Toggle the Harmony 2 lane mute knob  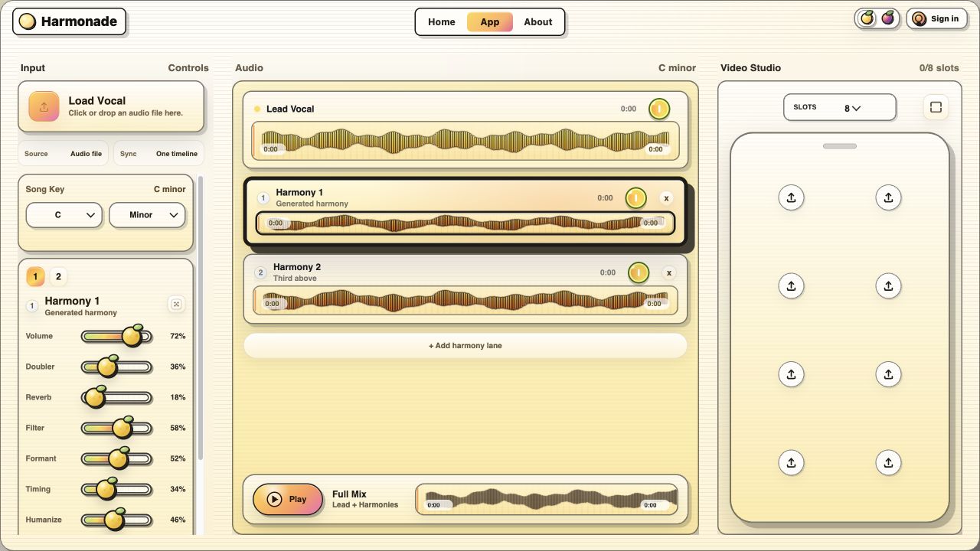pyautogui.click(x=639, y=272)
